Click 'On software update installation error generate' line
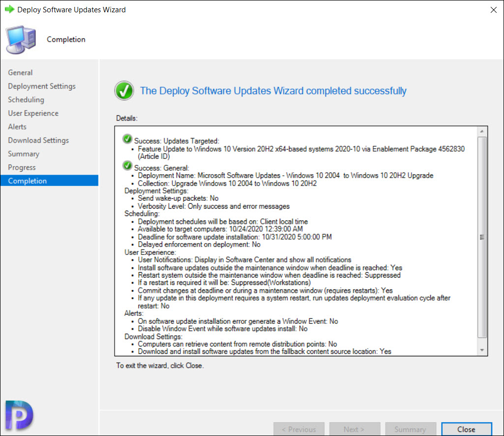 (238, 321)
